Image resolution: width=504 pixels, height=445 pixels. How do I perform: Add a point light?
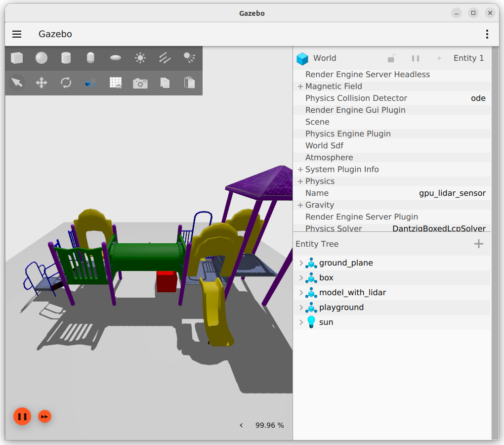140,58
